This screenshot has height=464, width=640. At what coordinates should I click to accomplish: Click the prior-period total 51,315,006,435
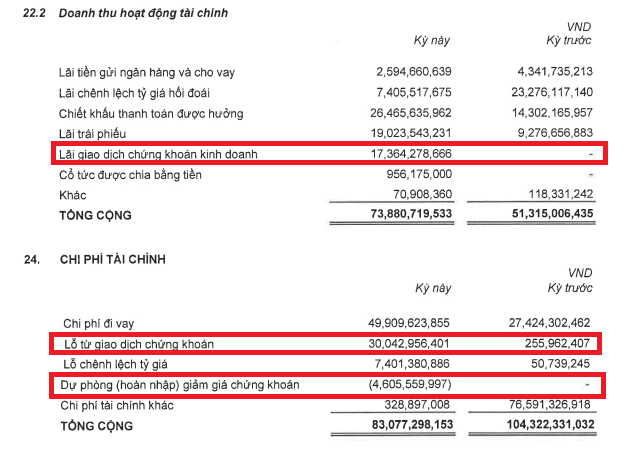(x=552, y=213)
